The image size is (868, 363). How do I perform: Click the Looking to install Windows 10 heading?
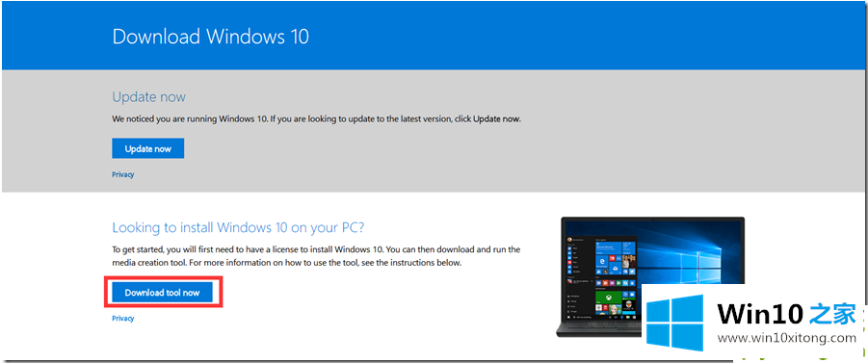click(x=239, y=227)
